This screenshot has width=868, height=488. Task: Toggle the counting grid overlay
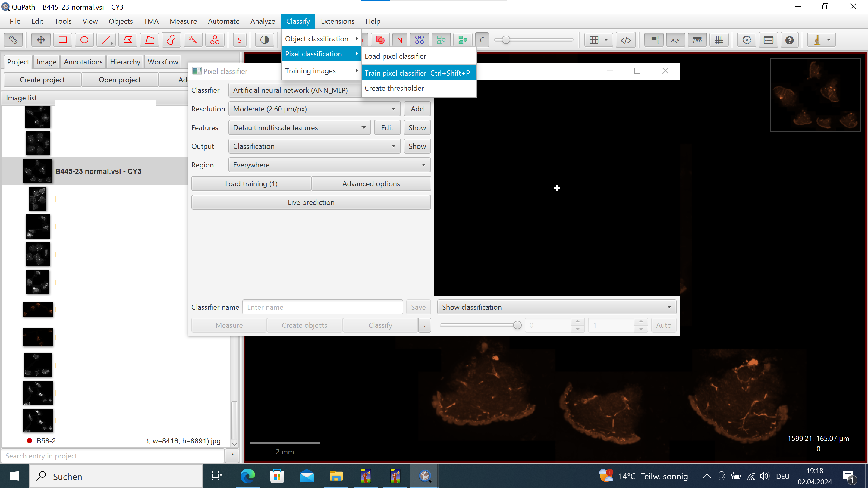(719, 39)
